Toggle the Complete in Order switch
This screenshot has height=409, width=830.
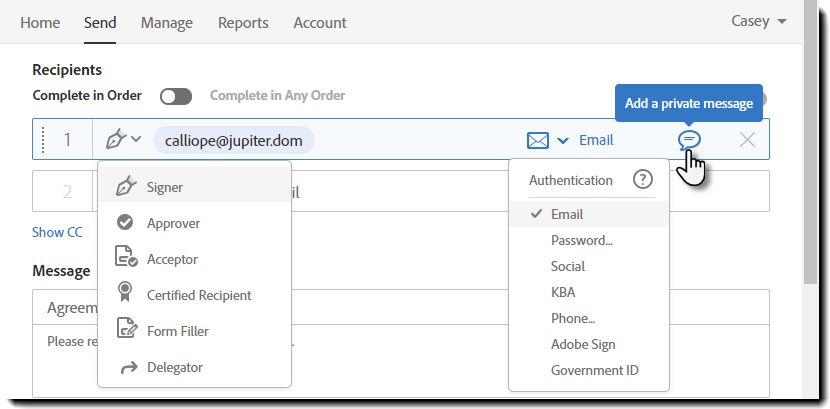pos(176,96)
